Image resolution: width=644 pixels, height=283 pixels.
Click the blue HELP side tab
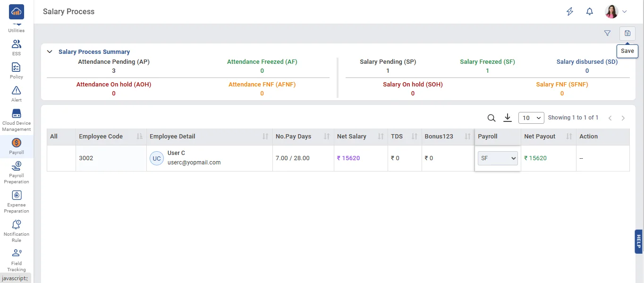coord(639,241)
